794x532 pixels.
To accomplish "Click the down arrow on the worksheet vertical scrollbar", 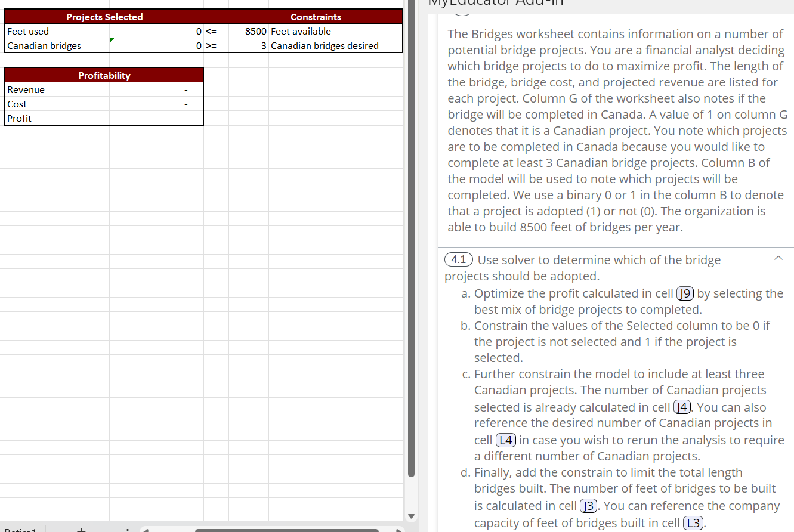I will click(x=412, y=516).
